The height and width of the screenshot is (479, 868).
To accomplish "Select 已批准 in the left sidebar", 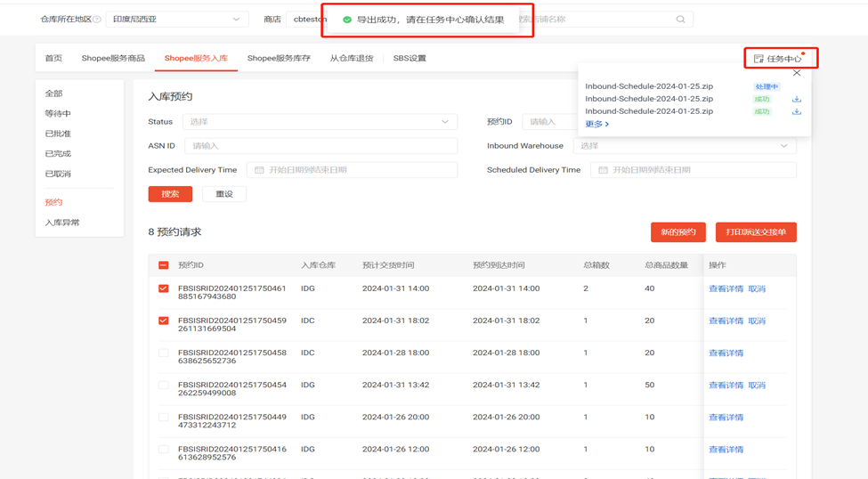I will pos(58,134).
